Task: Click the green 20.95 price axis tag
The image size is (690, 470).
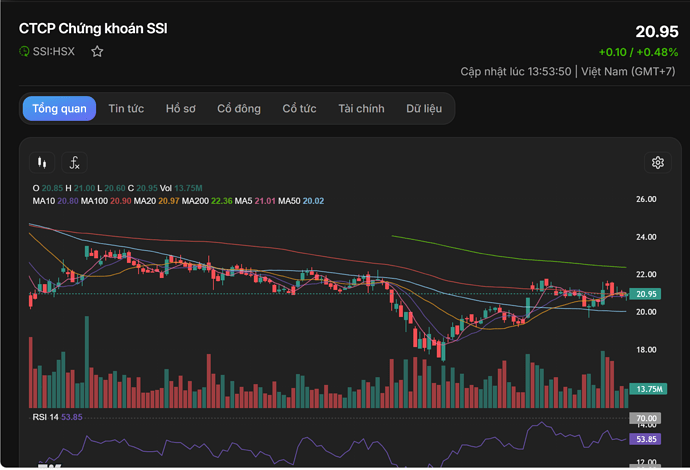Action: (x=645, y=294)
